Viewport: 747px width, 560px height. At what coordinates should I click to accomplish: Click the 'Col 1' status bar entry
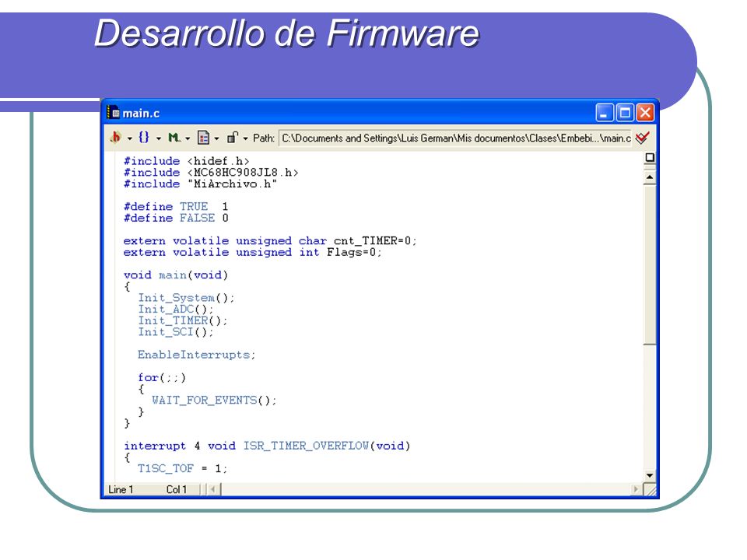[x=177, y=489]
